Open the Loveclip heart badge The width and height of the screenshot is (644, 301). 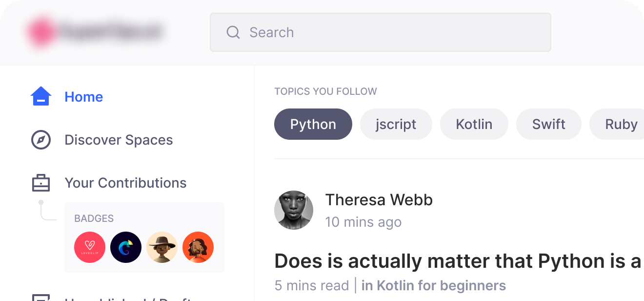tap(90, 247)
